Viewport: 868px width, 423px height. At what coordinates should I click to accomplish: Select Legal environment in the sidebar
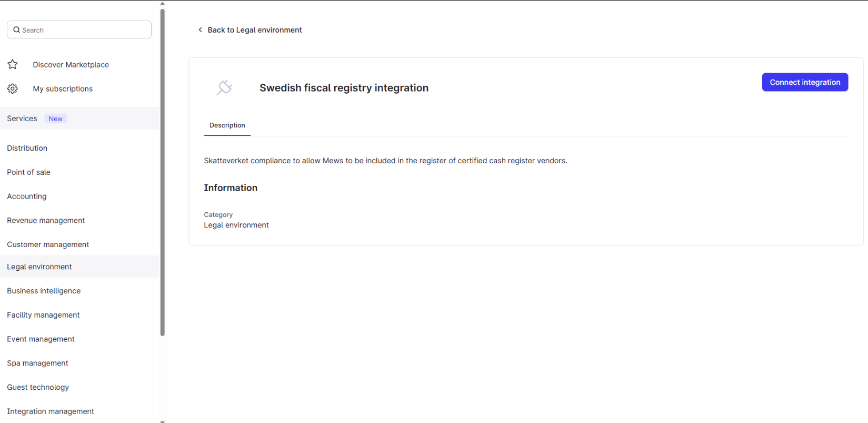pos(79,267)
